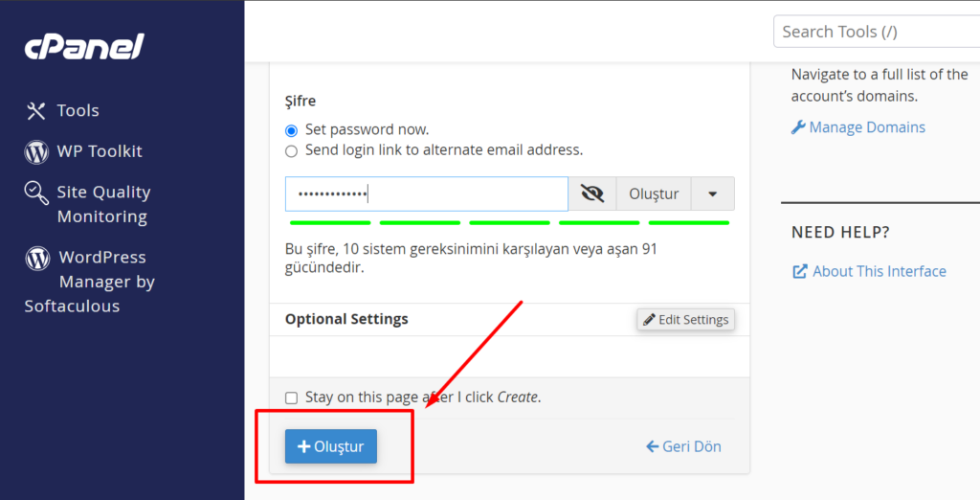This screenshot has width=980, height=500.
Task: Open the Tools wrench icon
Action: (35, 111)
